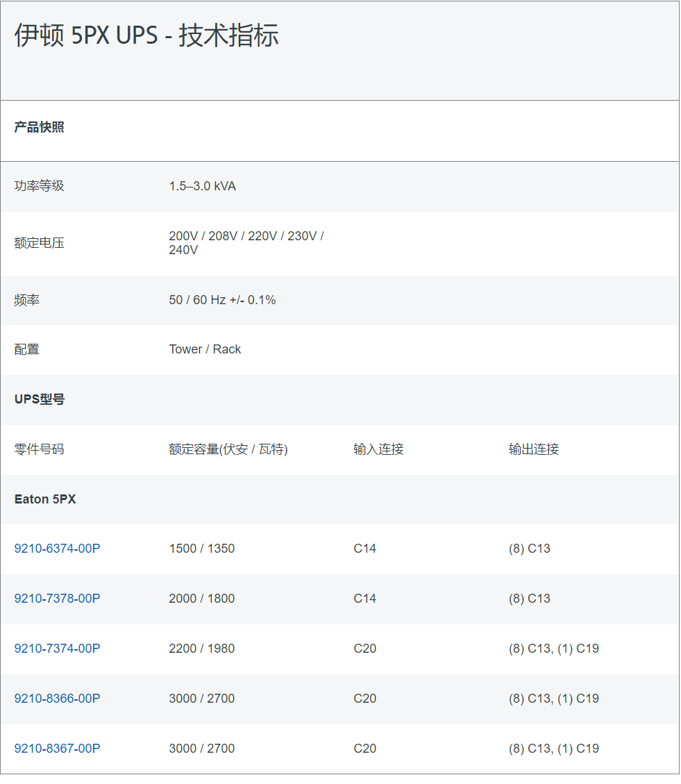Select the rated voltage value starting with 200V

[x=246, y=243]
